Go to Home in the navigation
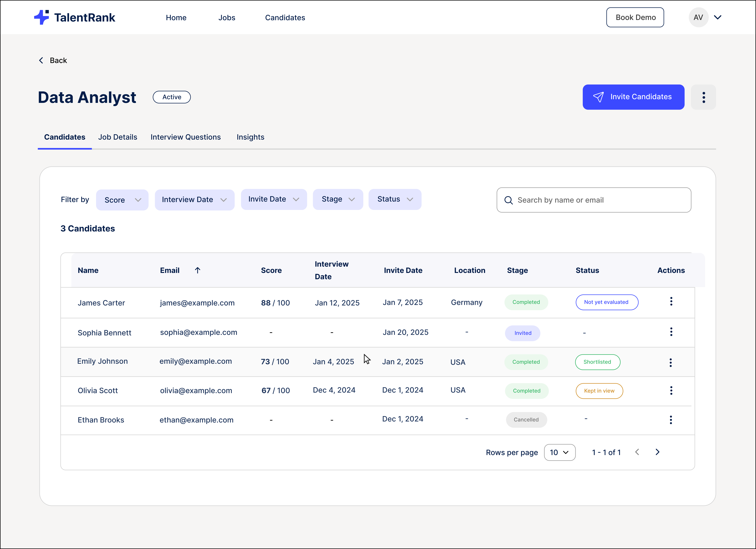 tap(176, 18)
